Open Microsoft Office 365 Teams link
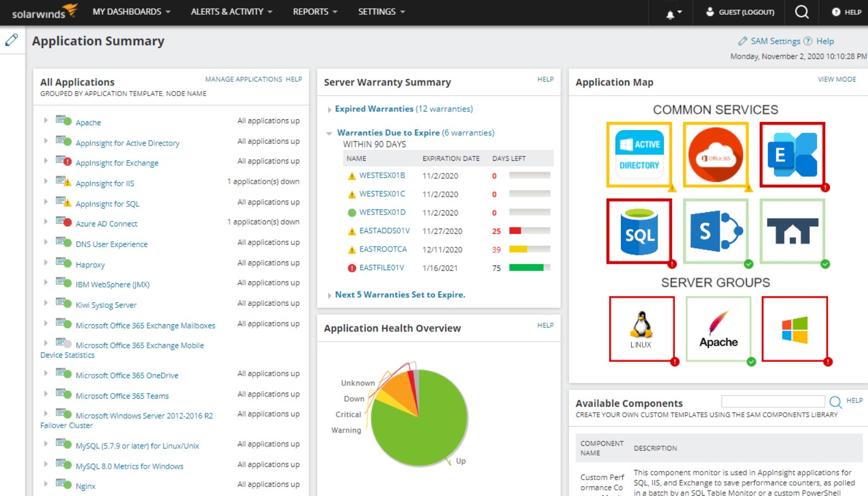 [x=122, y=396]
